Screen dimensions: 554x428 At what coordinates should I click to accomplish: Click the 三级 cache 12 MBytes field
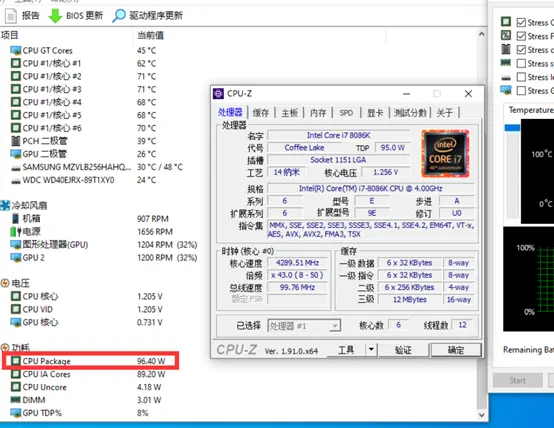[409, 300]
